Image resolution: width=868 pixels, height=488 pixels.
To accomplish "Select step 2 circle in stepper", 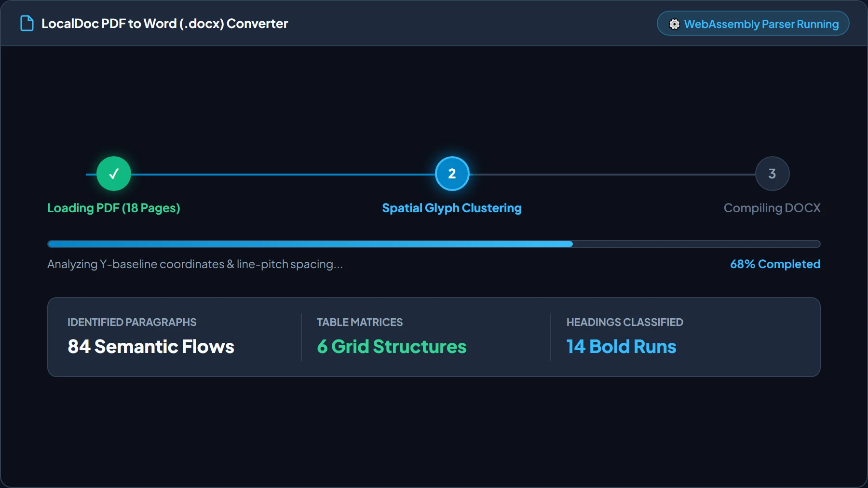I will [452, 174].
